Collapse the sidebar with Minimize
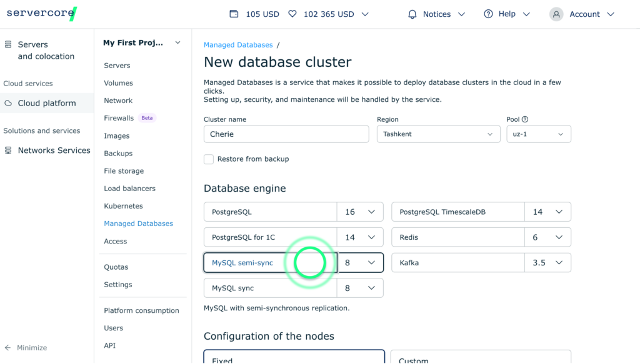 (26, 348)
